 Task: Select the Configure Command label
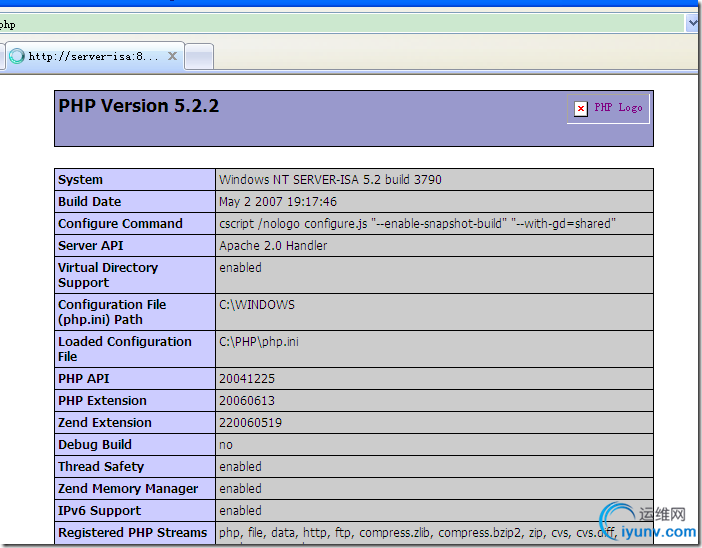pyautogui.click(x=120, y=223)
